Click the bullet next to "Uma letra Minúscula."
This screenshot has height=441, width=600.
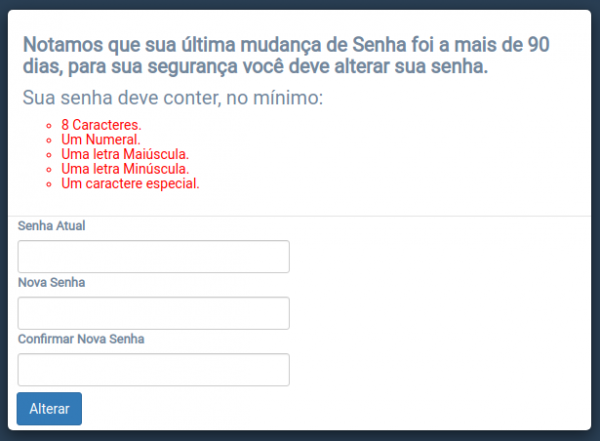click(48, 170)
